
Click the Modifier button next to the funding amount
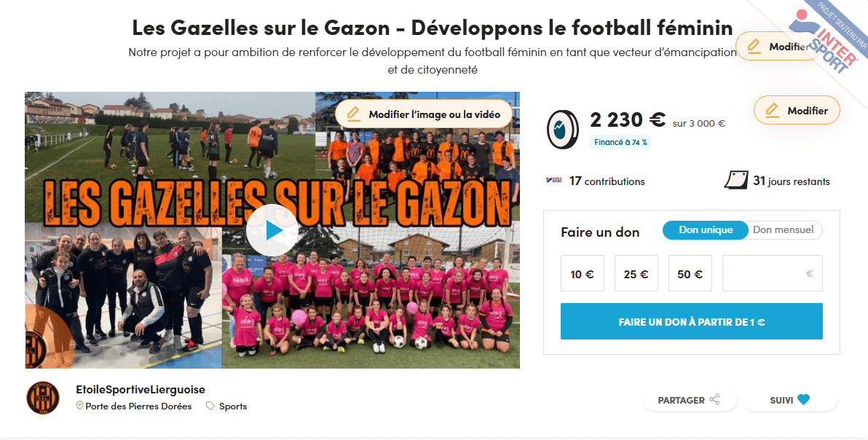tap(797, 111)
